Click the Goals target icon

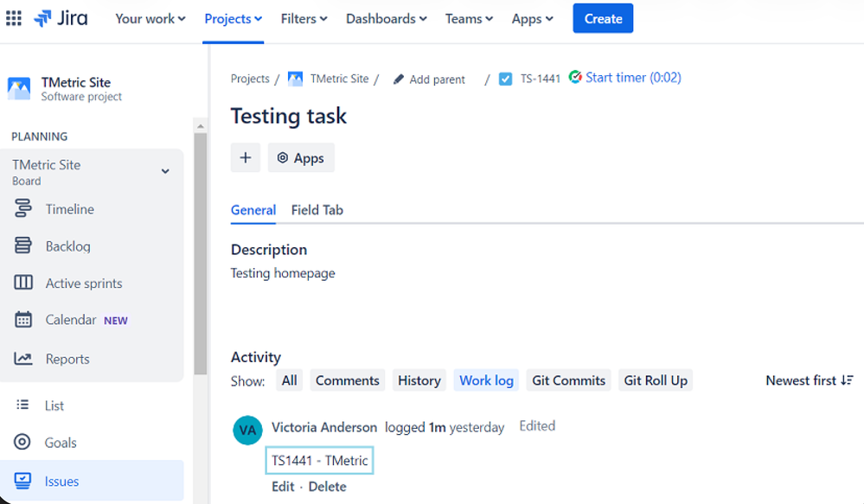pos(22,442)
